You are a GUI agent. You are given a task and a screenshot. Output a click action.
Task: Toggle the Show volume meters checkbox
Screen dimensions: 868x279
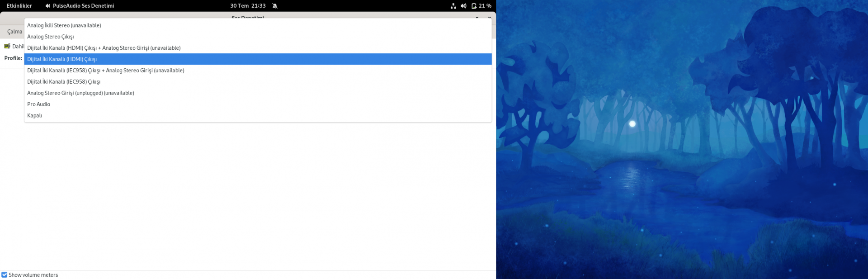tap(5, 275)
